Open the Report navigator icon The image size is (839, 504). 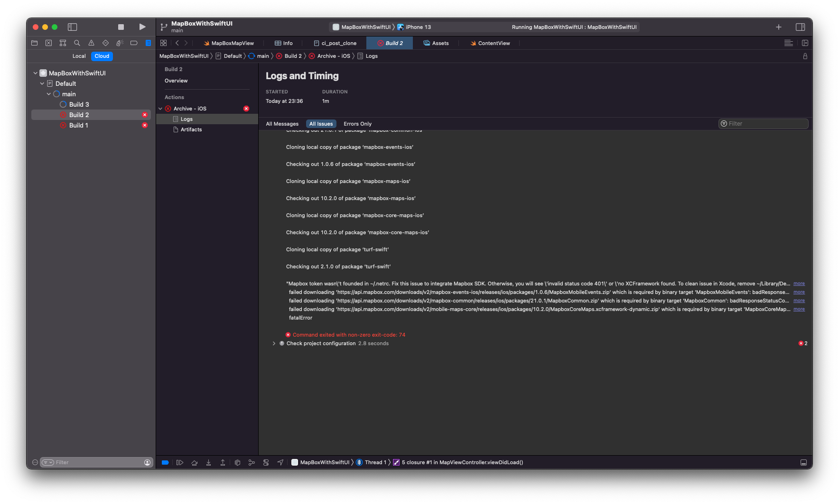[148, 43]
